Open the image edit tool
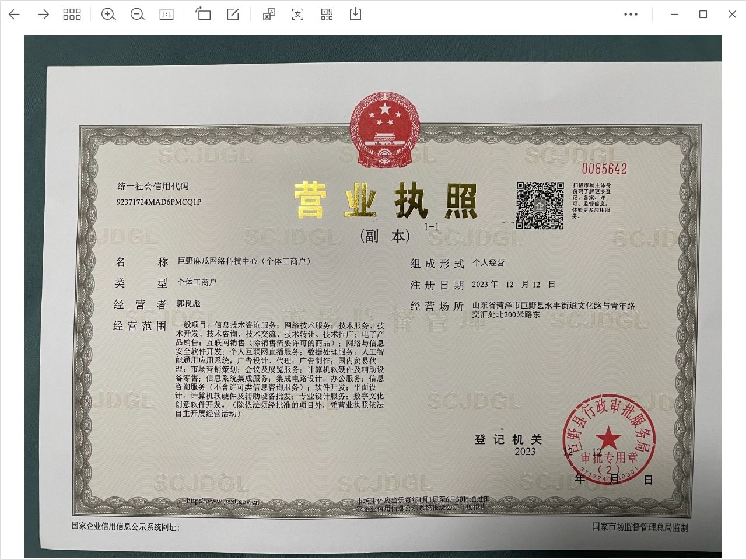This screenshot has height=560, width=746. click(233, 15)
